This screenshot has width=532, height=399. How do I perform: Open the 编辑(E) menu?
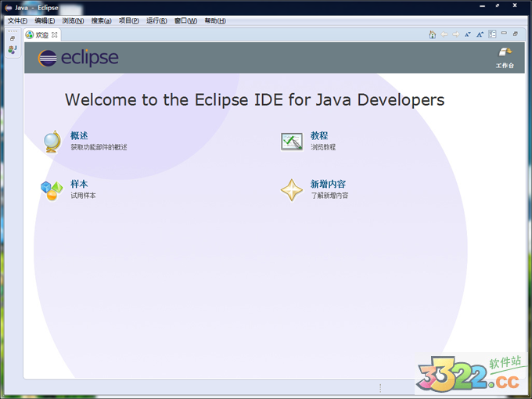pyautogui.click(x=45, y=20)
